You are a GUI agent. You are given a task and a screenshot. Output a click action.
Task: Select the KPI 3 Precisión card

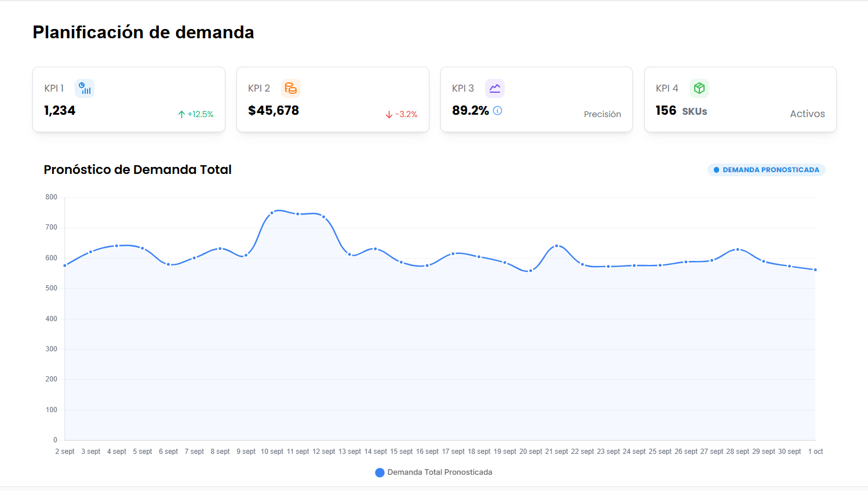click(536, 99)
